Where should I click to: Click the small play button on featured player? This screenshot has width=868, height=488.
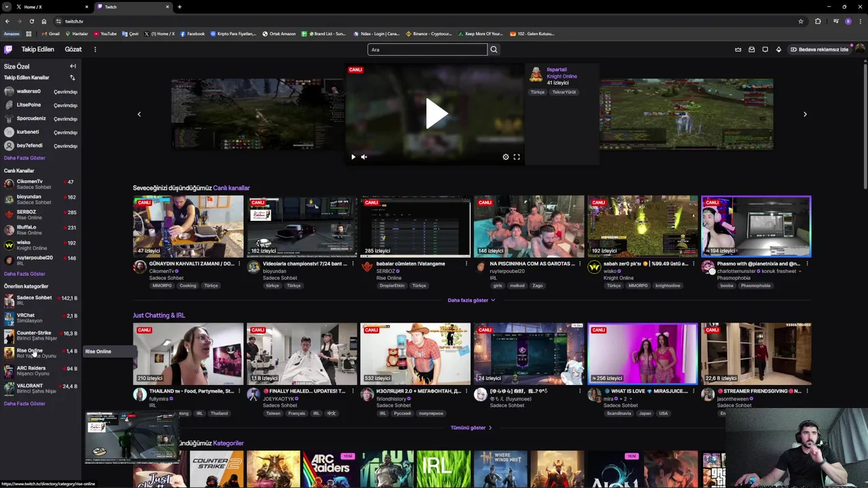tap(353, 157)
